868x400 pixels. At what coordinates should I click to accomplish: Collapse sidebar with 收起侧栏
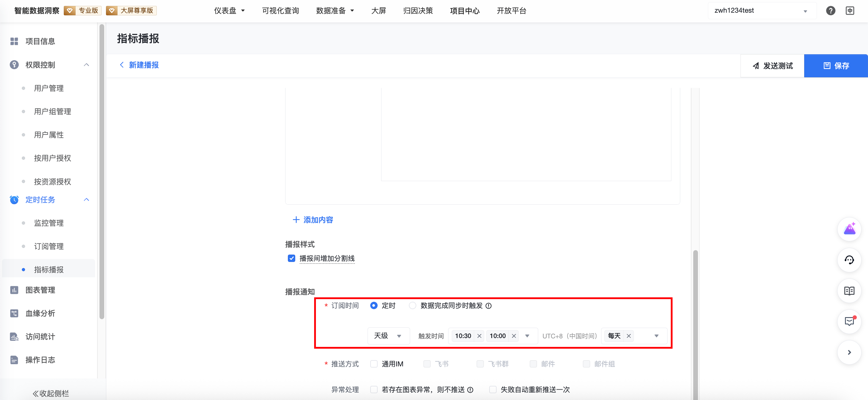tap(50, 393)
